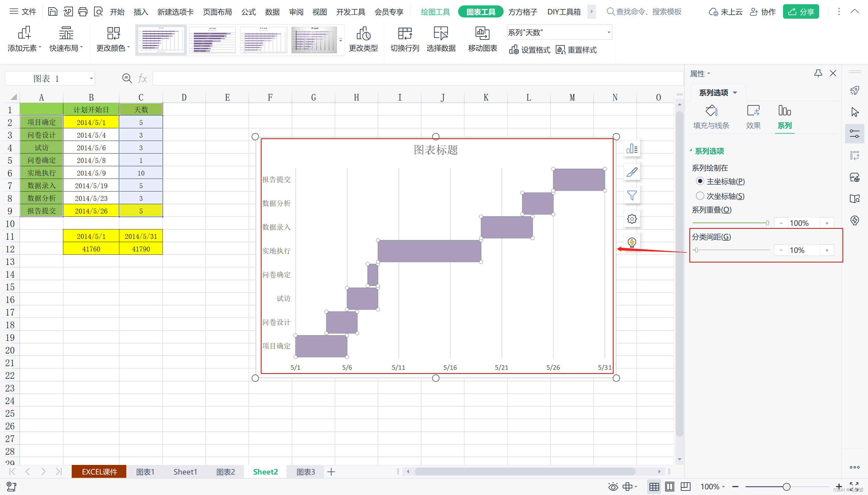Click the green 分享 share button
The width and height of the screenshot is (868, 495).
click(800, 12)
